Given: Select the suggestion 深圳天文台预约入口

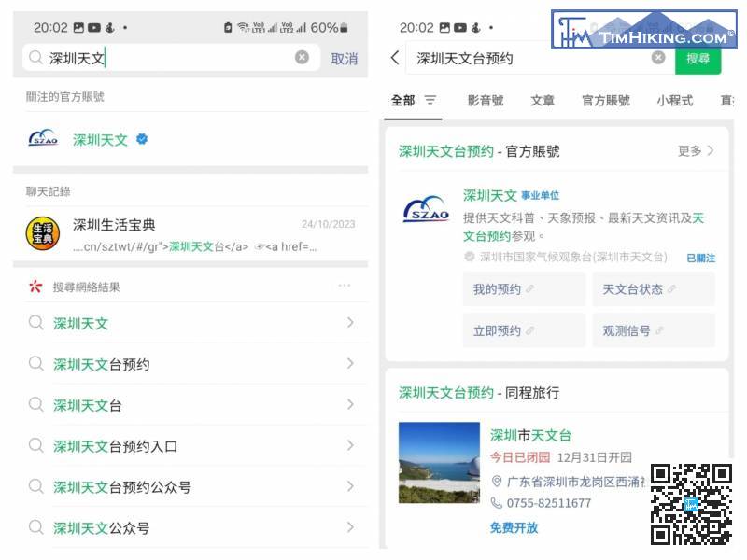Looking at the screenshot, I should point(190,446).
